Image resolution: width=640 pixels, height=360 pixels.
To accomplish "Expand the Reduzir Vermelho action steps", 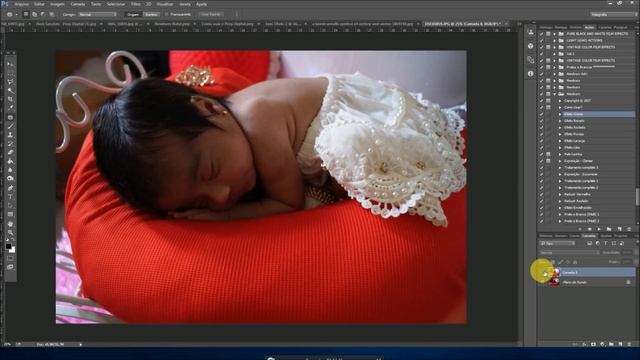I will click(560, 194).
